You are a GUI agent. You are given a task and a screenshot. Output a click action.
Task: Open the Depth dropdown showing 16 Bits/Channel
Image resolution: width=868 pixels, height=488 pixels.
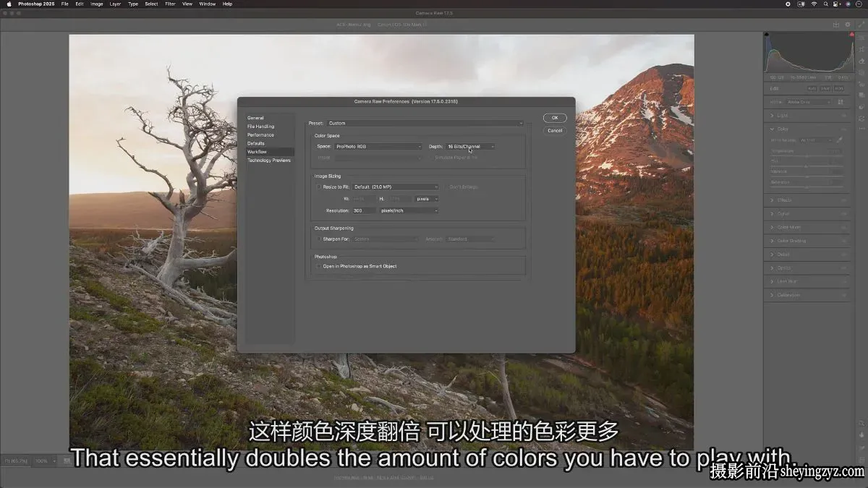point(470,147)
